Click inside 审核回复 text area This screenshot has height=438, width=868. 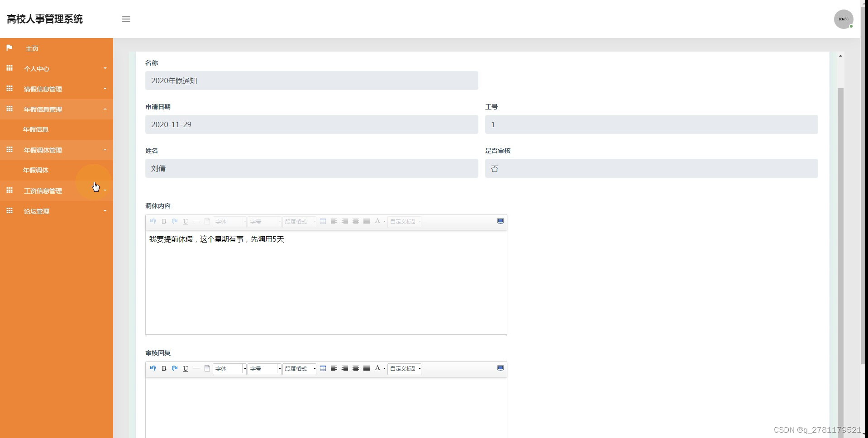(x=326, y=407)
